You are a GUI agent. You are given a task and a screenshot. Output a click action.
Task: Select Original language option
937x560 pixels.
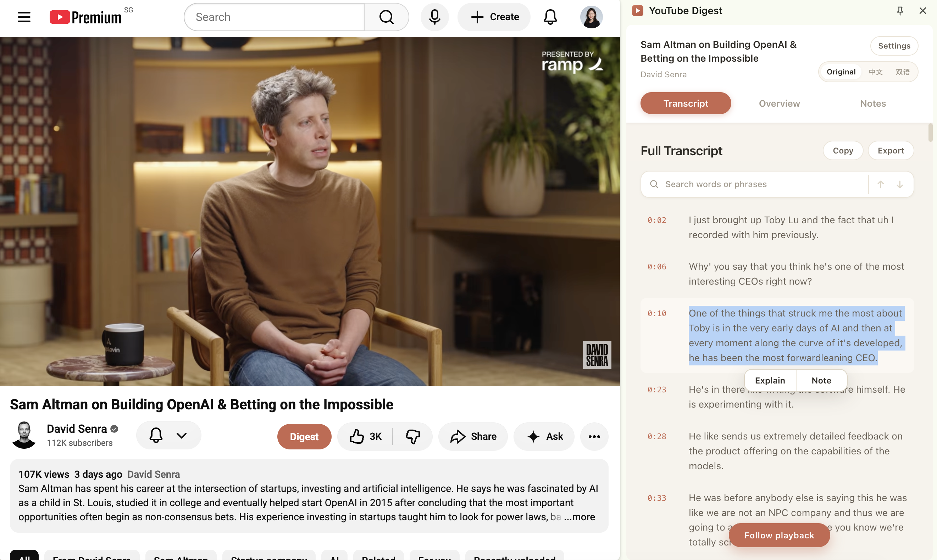841,72
